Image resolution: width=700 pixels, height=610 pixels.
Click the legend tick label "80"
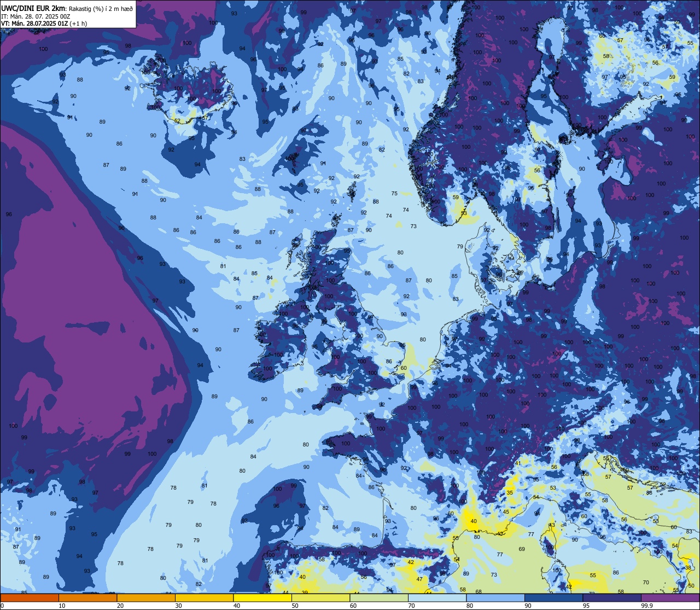click(x=470, y=606)
